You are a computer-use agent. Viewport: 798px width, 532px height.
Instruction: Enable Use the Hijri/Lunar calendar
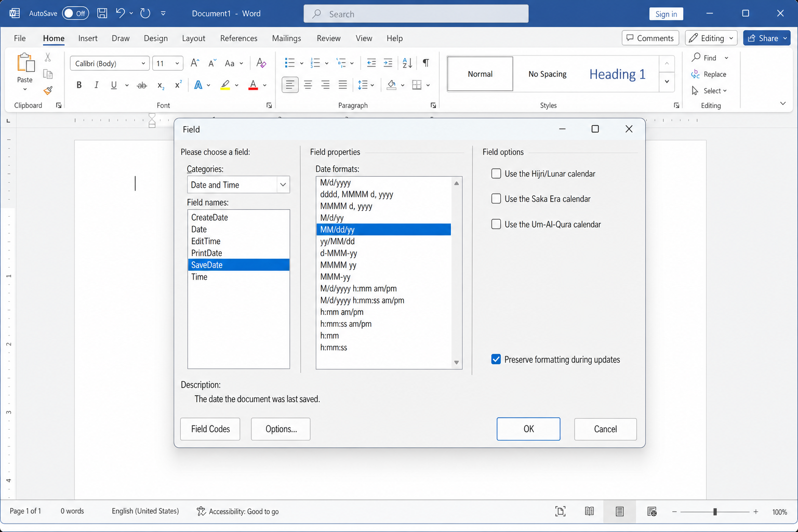pyautogui.click(x=496, y=174)
